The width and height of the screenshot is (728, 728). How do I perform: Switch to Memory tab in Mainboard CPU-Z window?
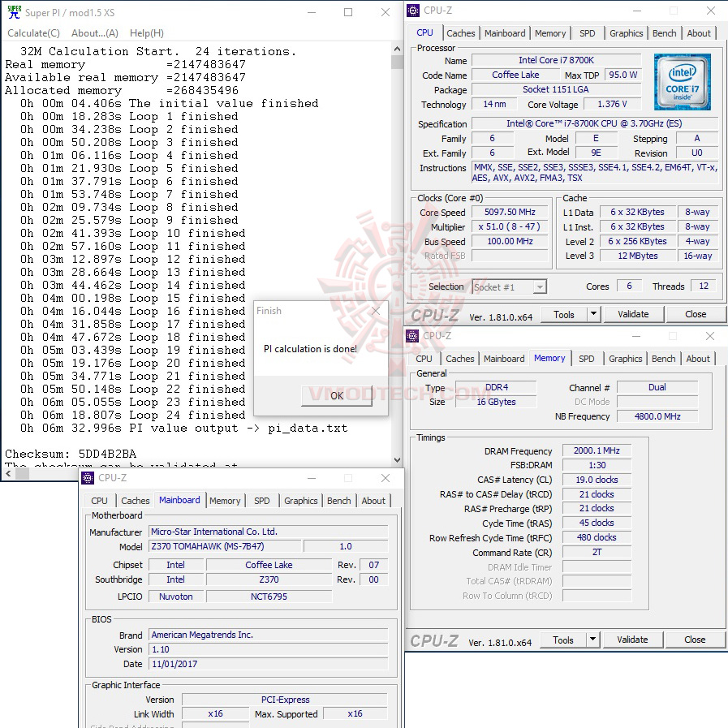click(x=225, y=501)
